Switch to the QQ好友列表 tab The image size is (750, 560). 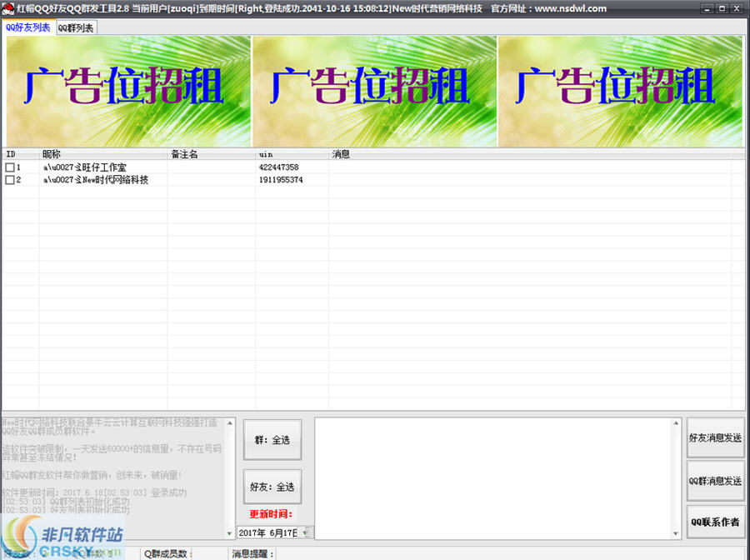[x=27, y=27]
